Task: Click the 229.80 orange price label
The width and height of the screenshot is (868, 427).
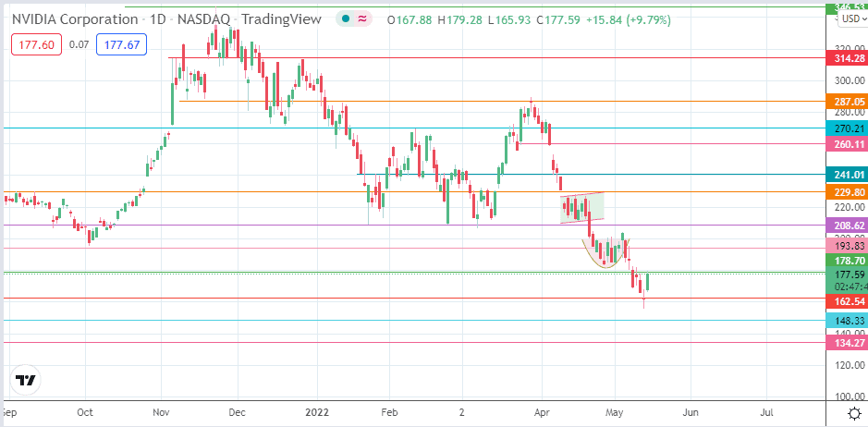Action: click(x=846, y=192)
